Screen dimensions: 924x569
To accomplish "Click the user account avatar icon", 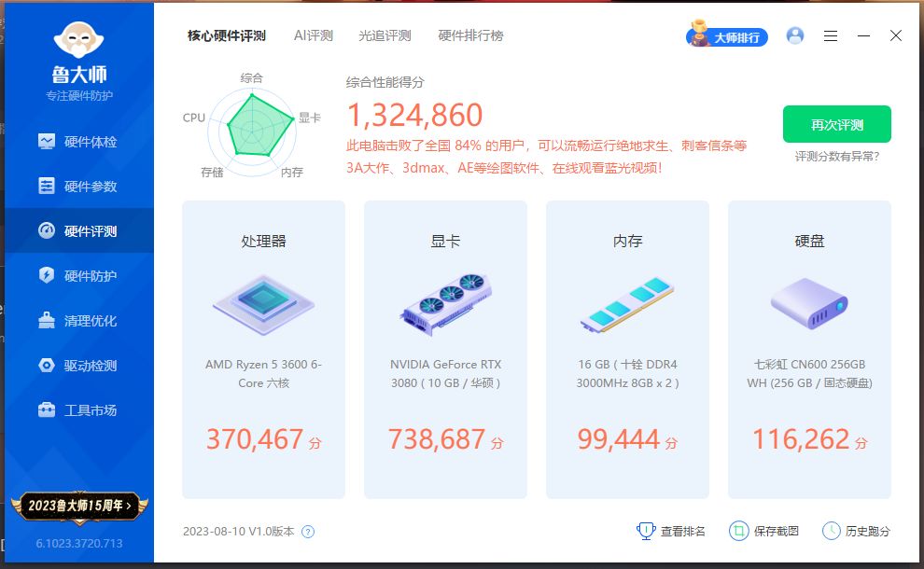I will tap(795, 36).
